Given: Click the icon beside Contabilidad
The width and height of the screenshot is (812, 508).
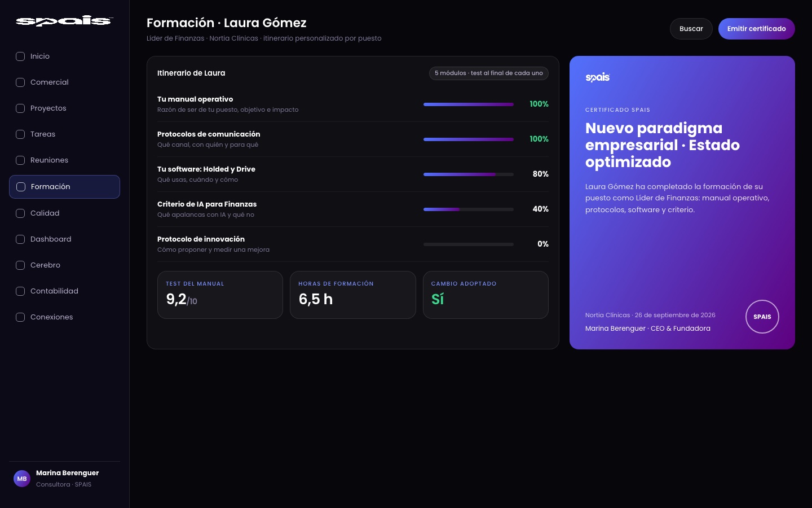Looking at the screenshot, I should tap(20, 291).
